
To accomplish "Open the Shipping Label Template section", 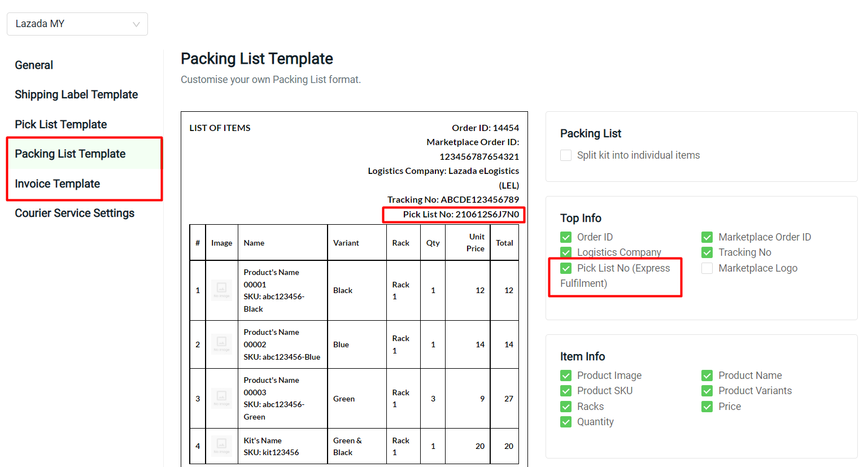I will pyautogui.click(x=76, y=94).
